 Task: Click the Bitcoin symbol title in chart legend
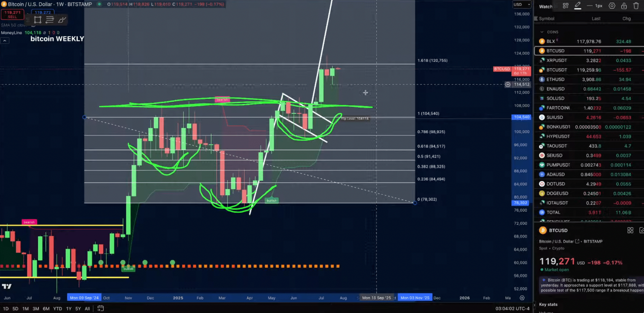pos(50,4)
